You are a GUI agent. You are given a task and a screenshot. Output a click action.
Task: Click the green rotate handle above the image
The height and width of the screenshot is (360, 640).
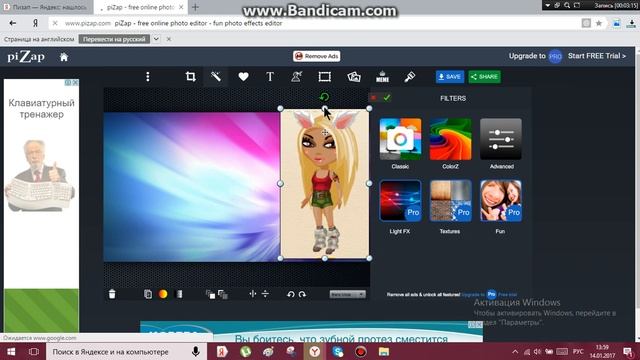click(324, 97)
